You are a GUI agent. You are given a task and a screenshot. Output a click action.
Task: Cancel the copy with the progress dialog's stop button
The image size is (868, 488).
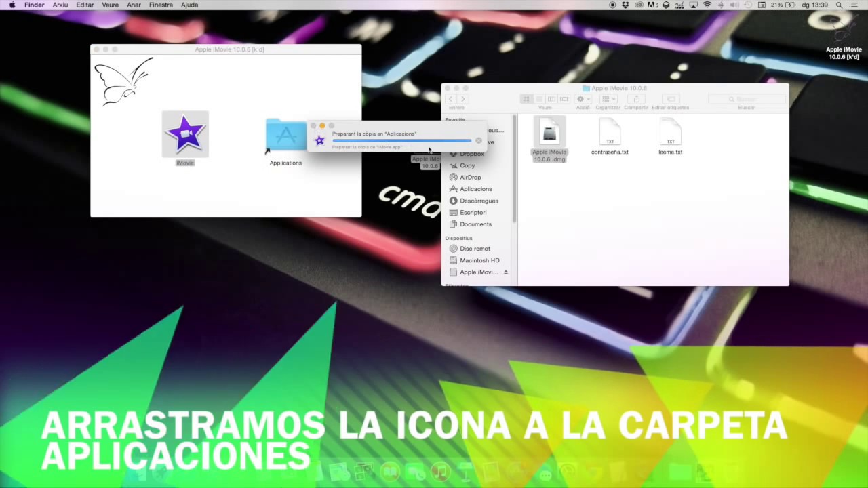click(479, 140)
